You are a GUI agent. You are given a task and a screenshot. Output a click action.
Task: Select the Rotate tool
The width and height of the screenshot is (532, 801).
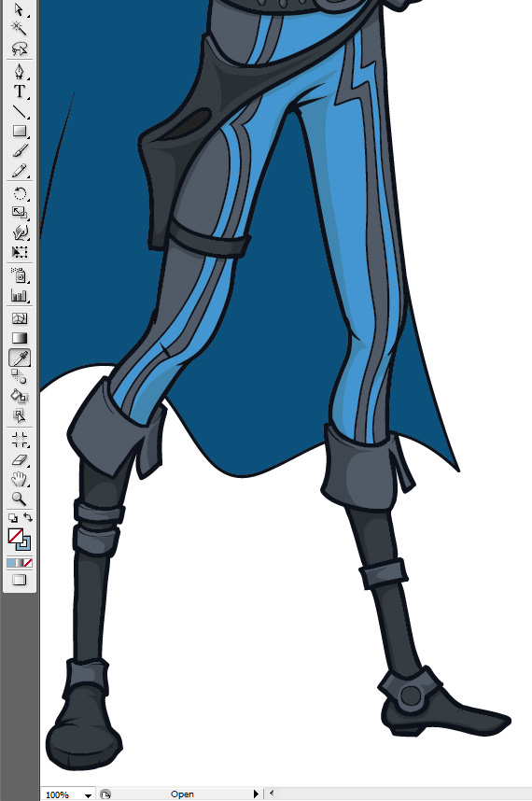tap(19, 193)
